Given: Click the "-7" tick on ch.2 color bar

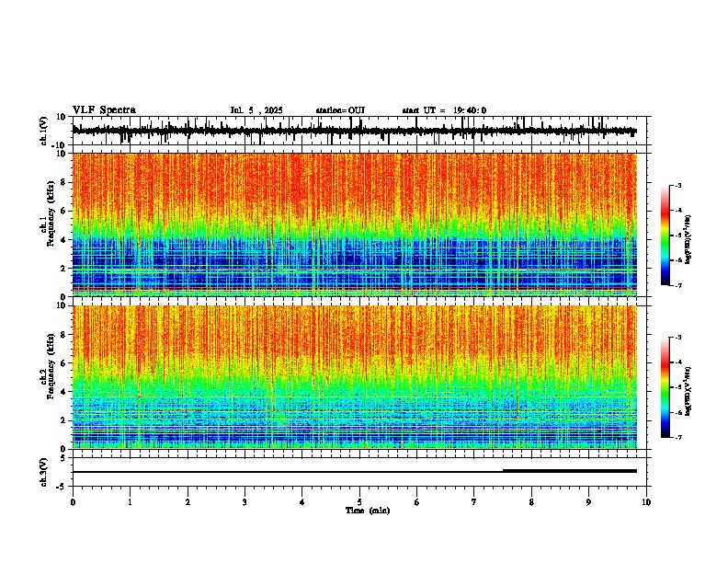Looking at the screenshot, I should [x=677, y=438].
